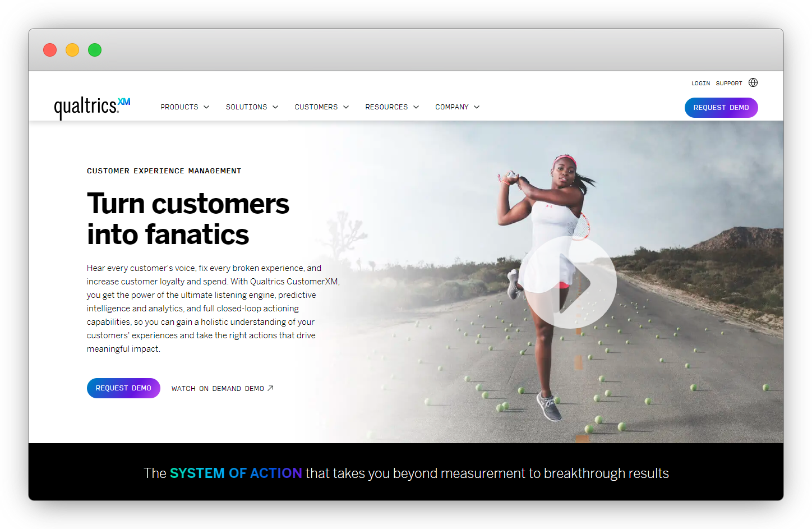Click the yellow traffic light button
This screenshot has height=529, width=812.
tap(72, 49)
